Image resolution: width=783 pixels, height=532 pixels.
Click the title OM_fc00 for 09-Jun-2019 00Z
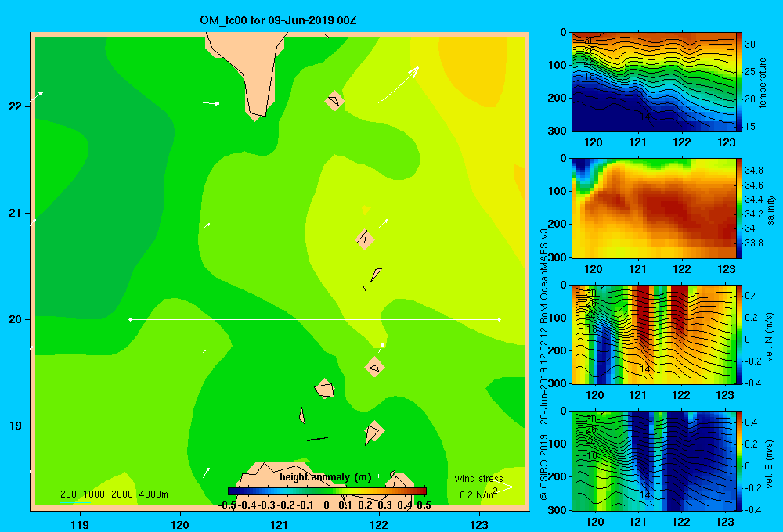click(x=278, y=20)
